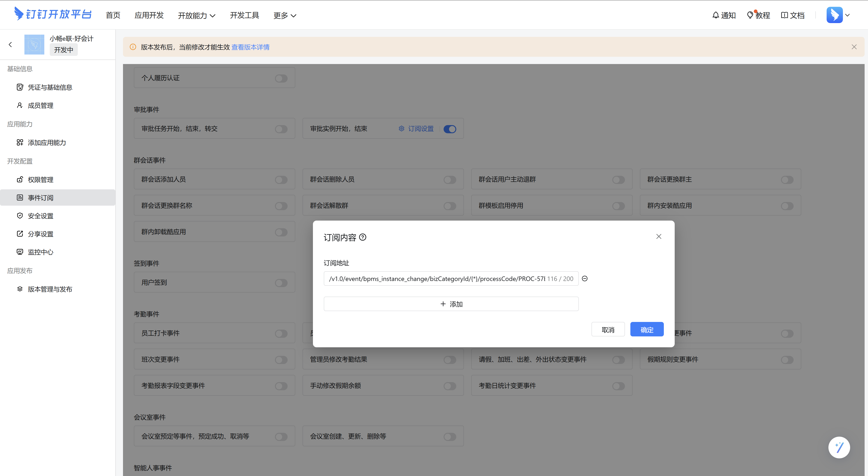This screenshot has height=476, width=868.
Task: Click the gear icon for 订阅设置
Action: [x=401, y=129]
